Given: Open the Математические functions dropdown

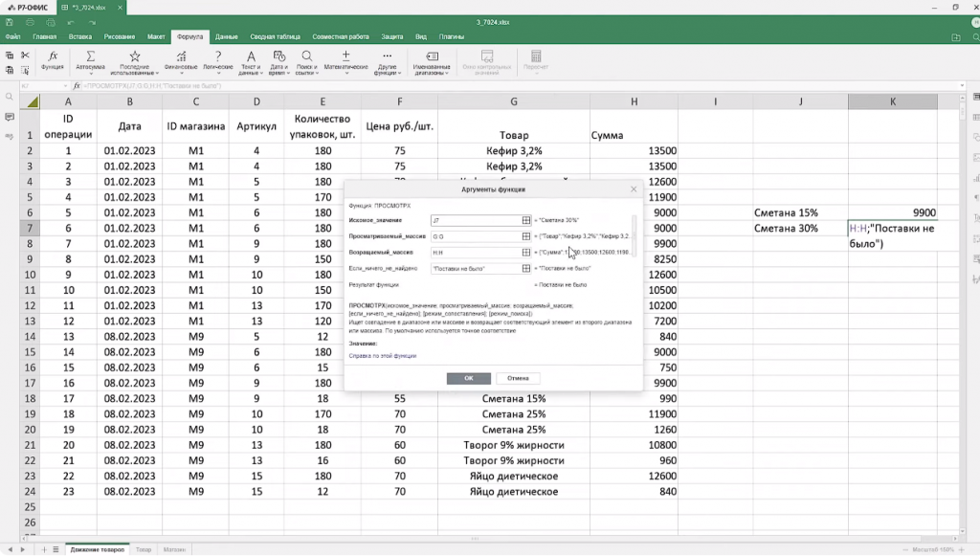Looking at the screenshot, I should [345, 62].
